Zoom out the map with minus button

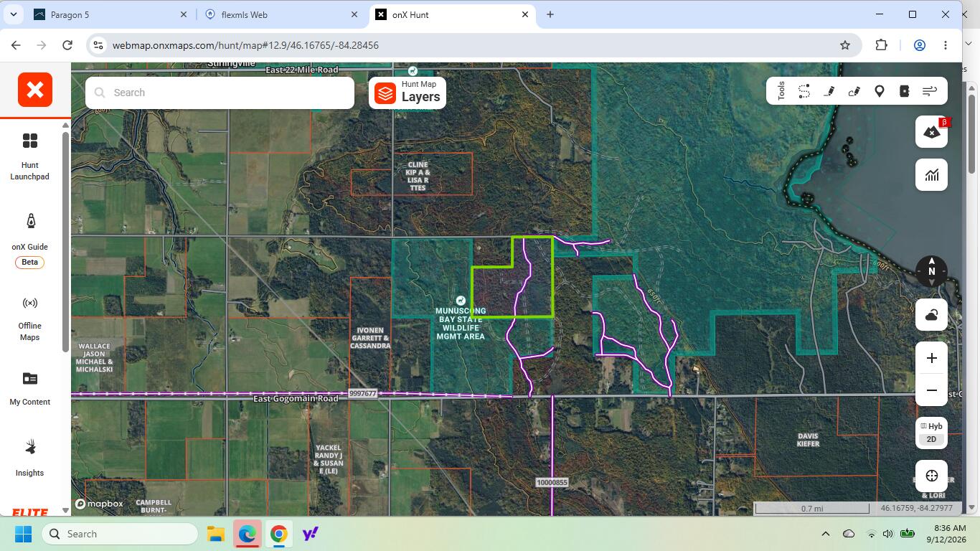pyautogui.click(x=931, y=390)
